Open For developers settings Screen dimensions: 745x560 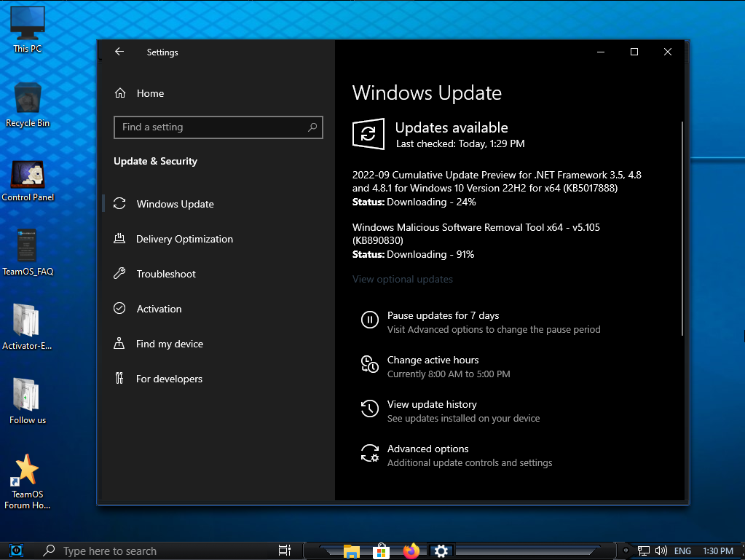click(x=169, y=379)
